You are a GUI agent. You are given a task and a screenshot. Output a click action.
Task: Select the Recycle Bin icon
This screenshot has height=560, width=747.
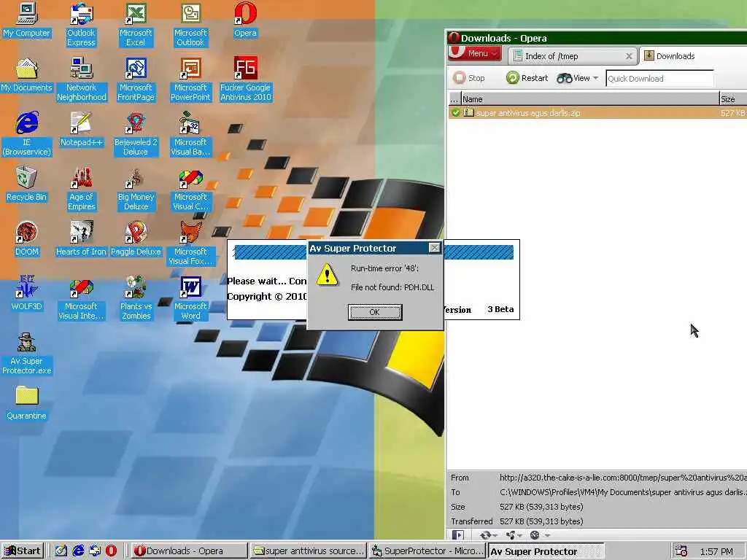click(x=26, y=184)
